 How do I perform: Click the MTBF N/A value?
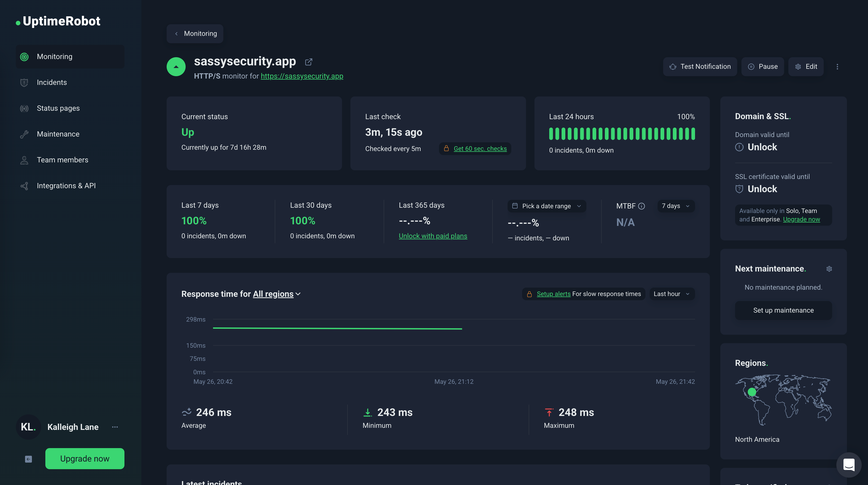click(625, 223)
